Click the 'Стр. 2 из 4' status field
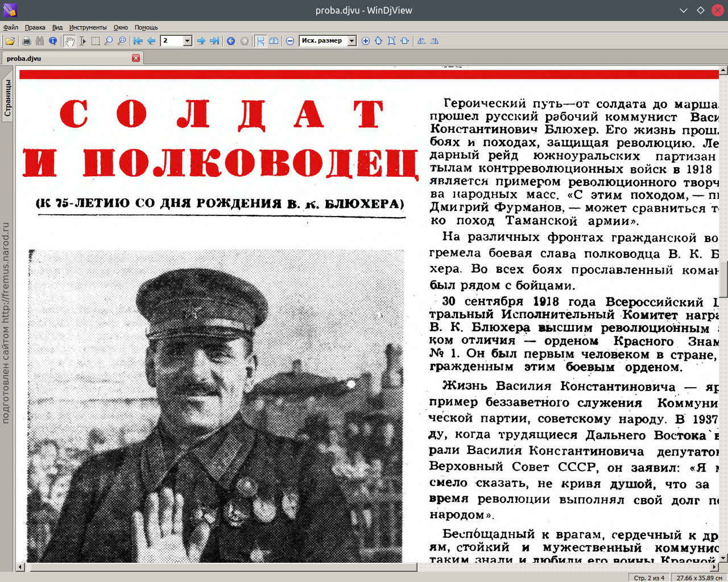728x582 pixels. (x=649, y=577)
